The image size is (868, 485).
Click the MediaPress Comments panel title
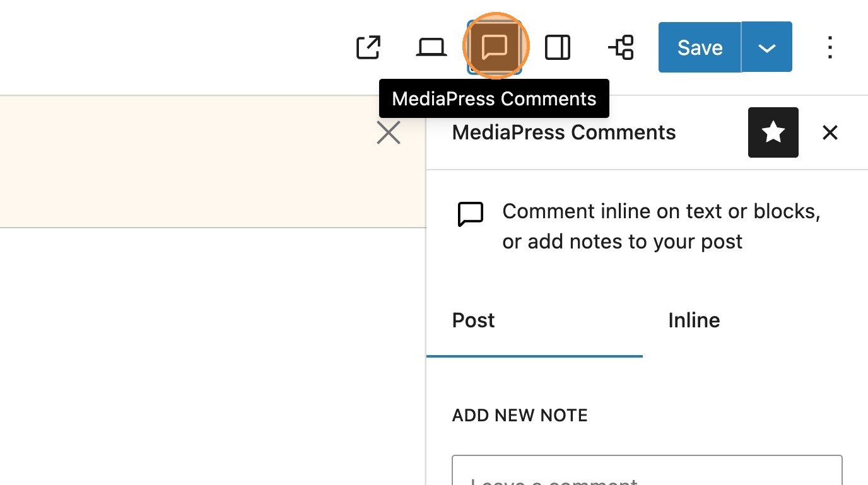(x=564, y=133)
